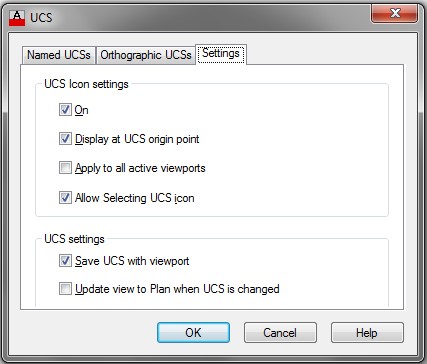The height and width of the screenshot is (364, 427).
Task: Confirm settings with the OK button
Action: 193,333
